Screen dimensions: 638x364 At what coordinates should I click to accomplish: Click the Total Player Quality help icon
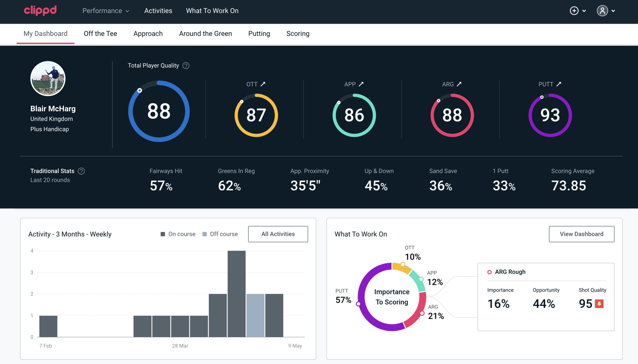point(185,66)
